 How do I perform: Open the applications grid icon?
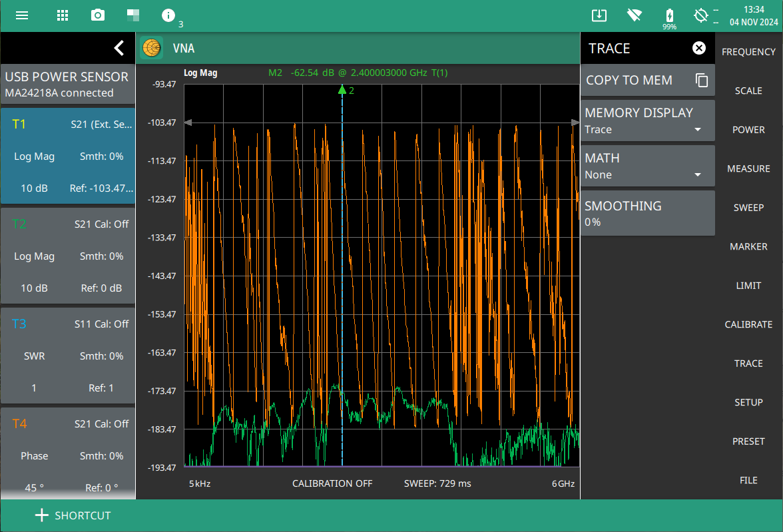coord(63,15)
